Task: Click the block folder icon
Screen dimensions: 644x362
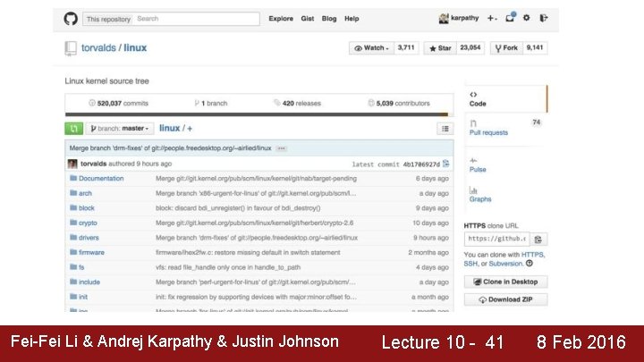Action: click(x=73, y=207)
